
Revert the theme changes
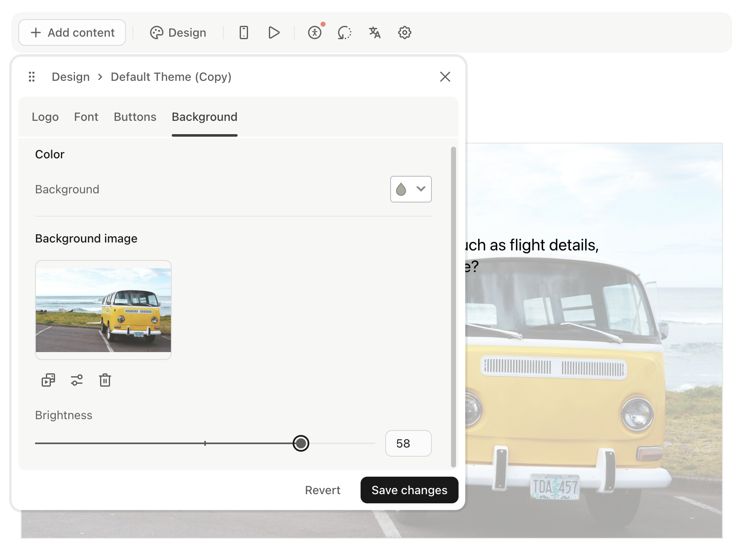point(322,490)
